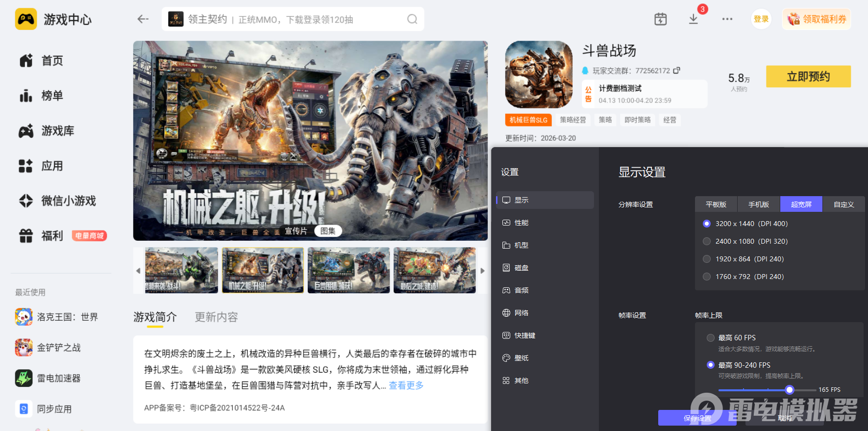This screenshot has height=431, width=868.
Task: Click 保存设置 to save settings
Action: [x=697, y=418]
